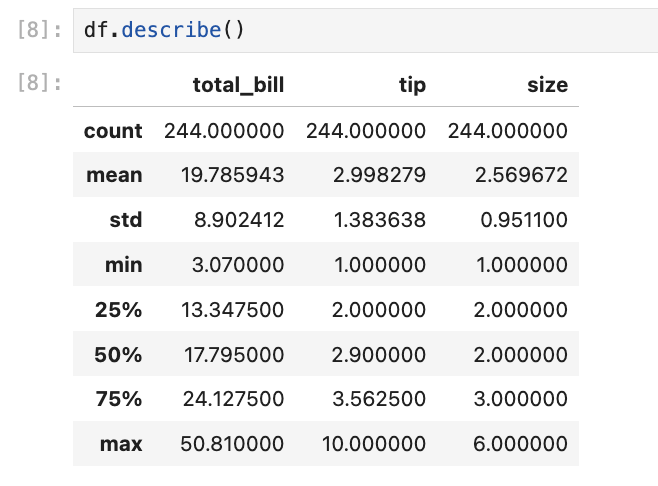
Task: Click total_bill min value 3.070000
Action: point(238,265)
